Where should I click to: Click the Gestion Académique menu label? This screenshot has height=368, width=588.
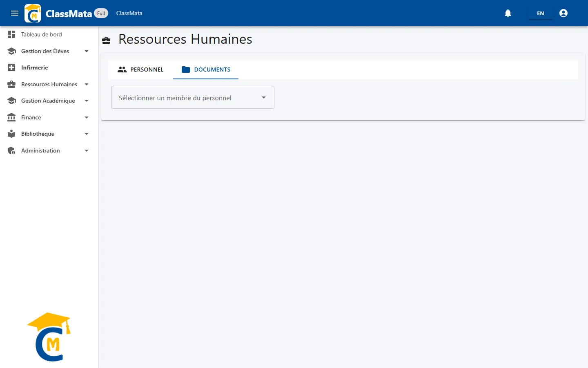pyautogui.click(x=48, y=101)
